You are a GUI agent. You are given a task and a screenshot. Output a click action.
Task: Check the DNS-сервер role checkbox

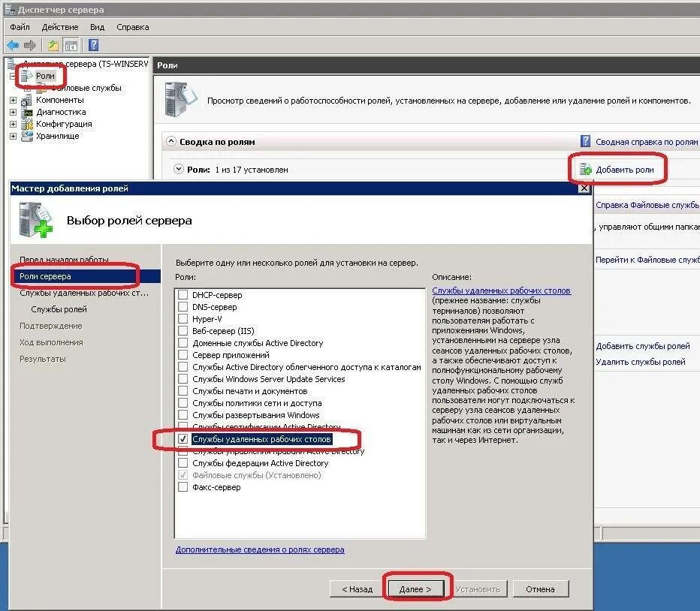(183, 306)
